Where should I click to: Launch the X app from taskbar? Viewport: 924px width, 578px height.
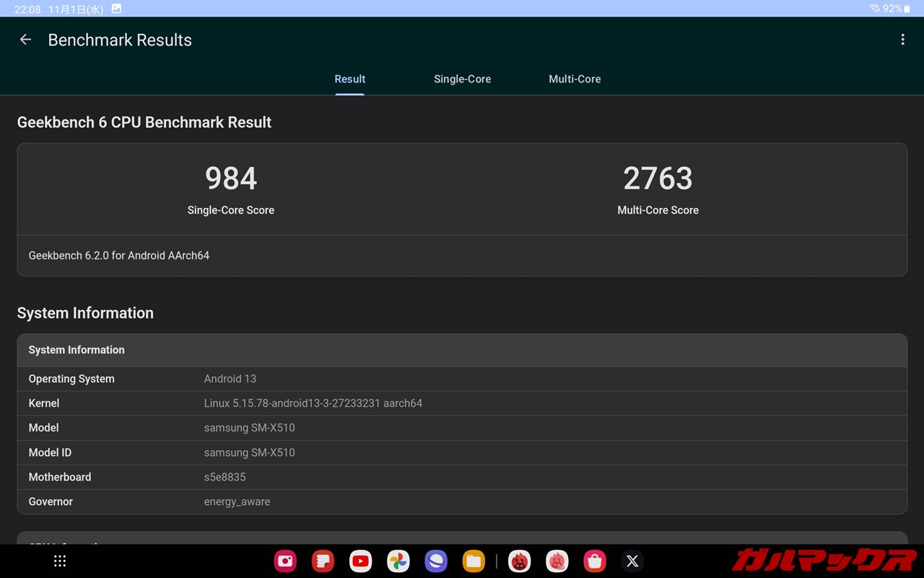[x=632, y=561]
